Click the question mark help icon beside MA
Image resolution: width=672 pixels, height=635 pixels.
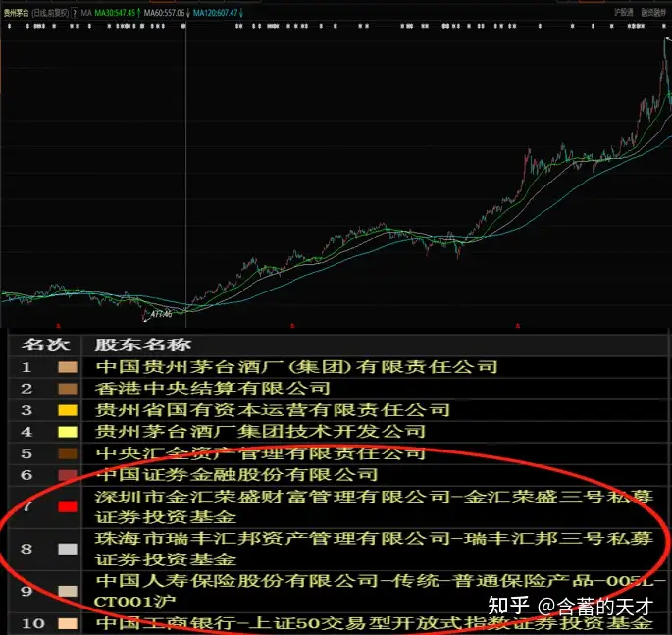75,13
